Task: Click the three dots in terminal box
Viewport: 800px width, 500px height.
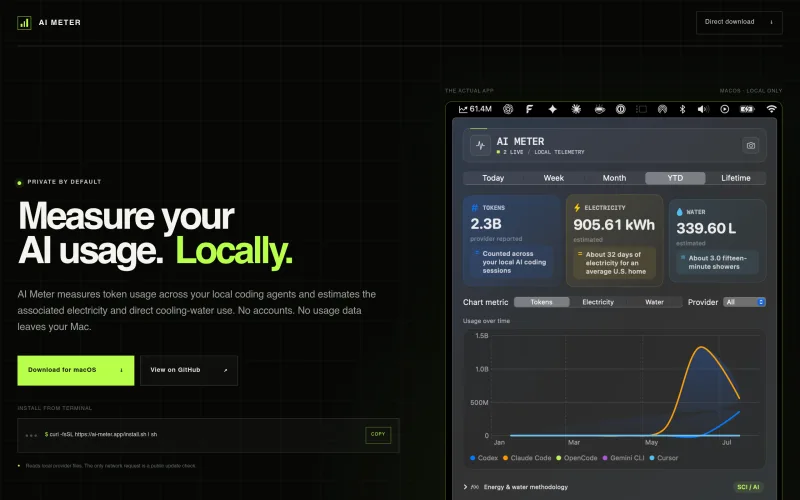Action: [x=31, y=435]
